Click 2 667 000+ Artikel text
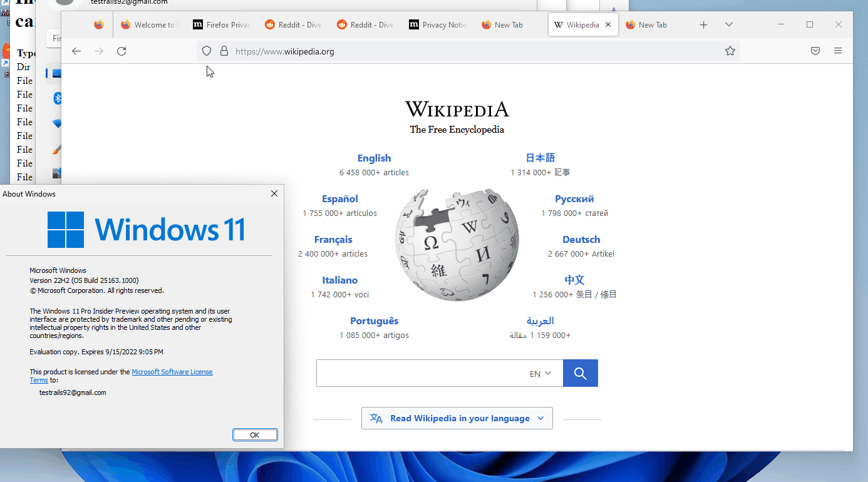 coord(581,254)
